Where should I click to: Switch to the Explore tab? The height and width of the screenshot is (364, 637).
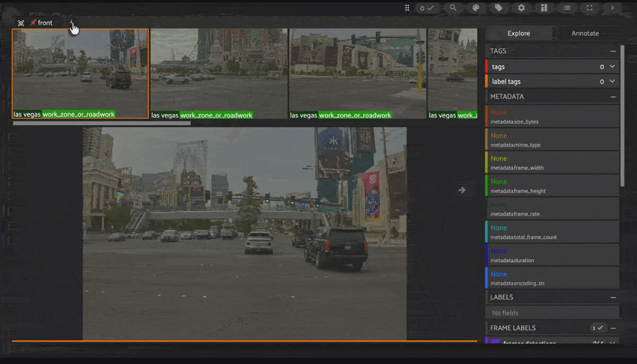[x=519, y=33]
